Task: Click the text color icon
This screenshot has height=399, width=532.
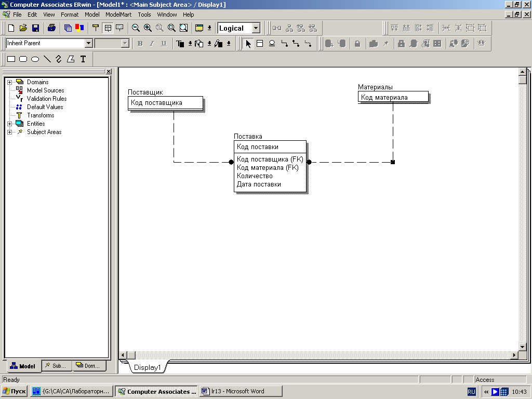Action: click(x=180, y=44)
